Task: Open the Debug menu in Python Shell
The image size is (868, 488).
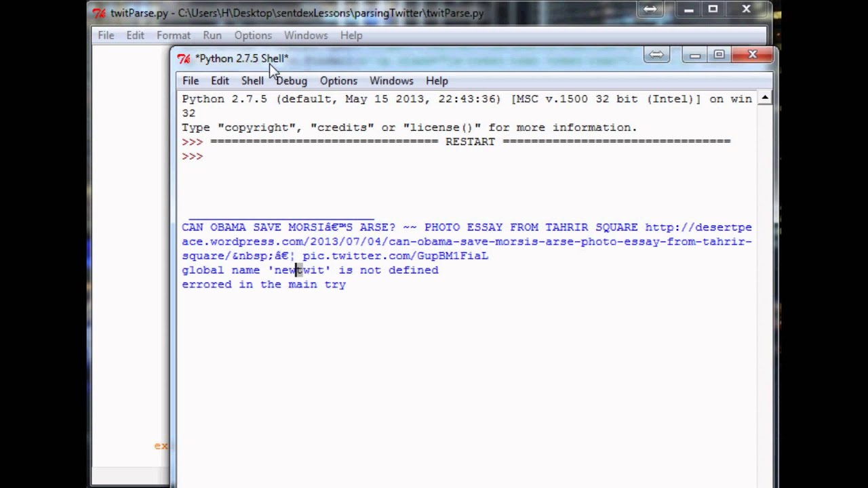Action: tap(292, 81)
